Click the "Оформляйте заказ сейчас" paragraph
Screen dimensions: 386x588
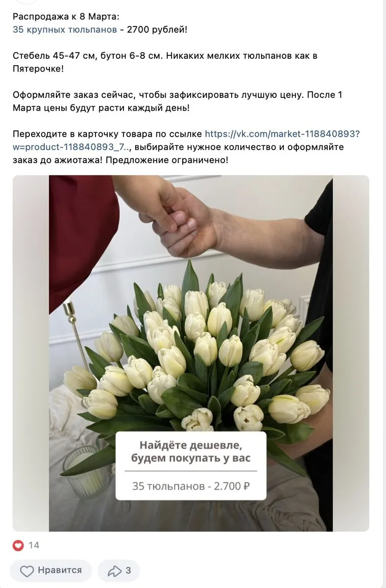(x=177, y=101)
